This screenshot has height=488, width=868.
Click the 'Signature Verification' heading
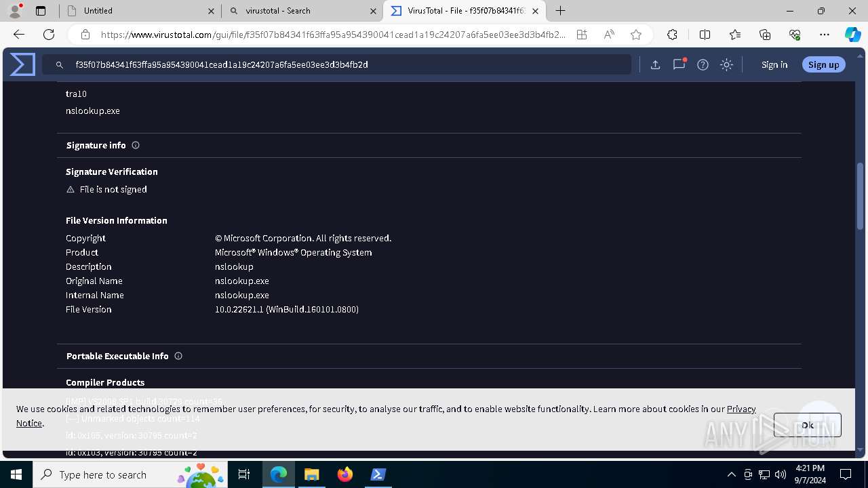112,171
